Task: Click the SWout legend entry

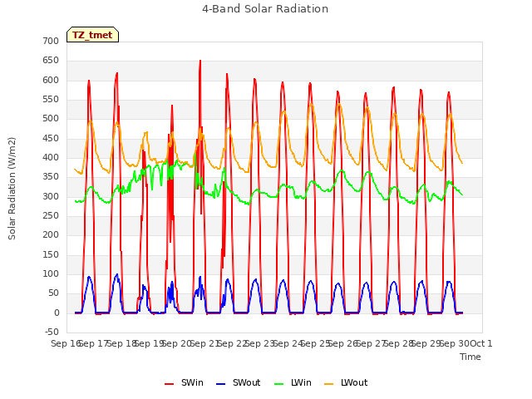Action: coord(239,382)
